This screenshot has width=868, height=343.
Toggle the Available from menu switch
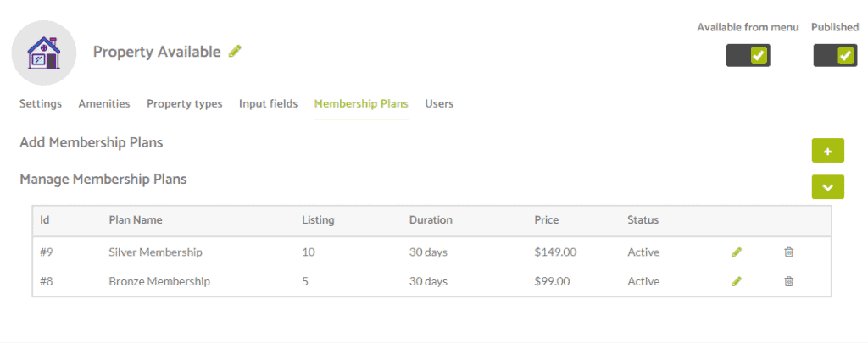click(x=748, y=55)
